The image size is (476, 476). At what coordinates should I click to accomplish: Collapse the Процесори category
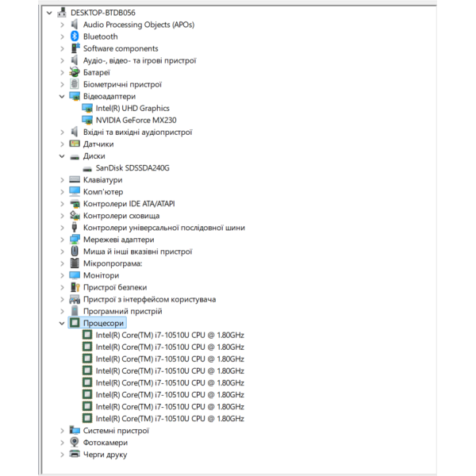click(62, 323)
